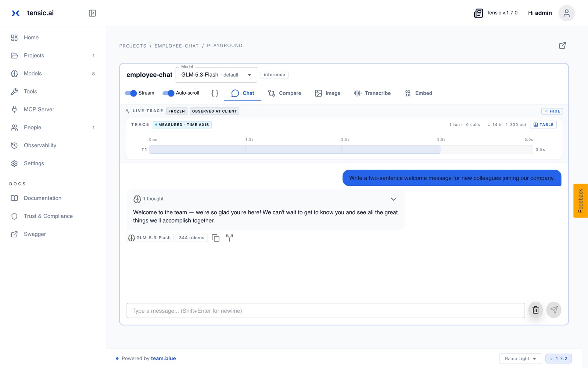The image size is (588, 368).
Task: Click the Documentation book icon
Action: pyautogui.click(x=14, y=198)
